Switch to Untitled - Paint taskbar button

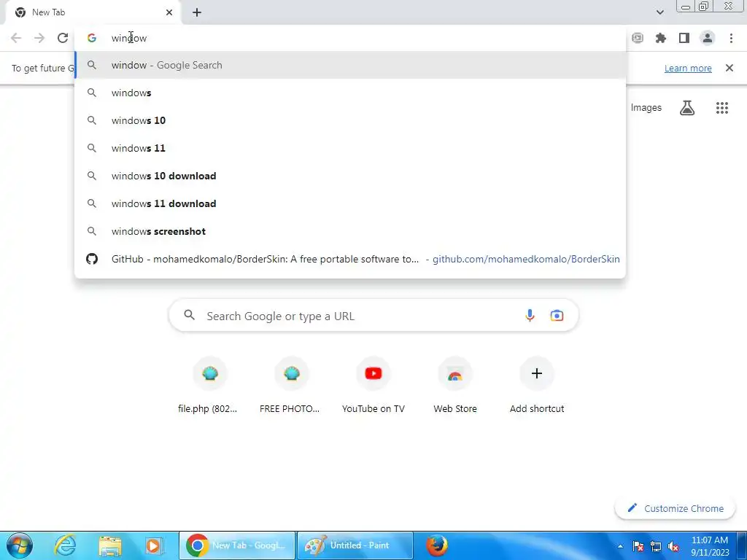[355, 545]
